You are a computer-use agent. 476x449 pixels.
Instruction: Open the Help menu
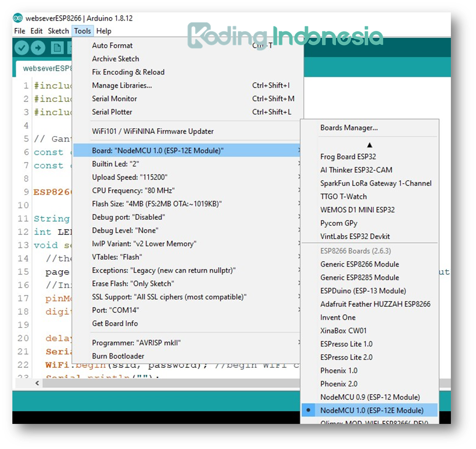pyautogui.click(x=104, y=31)
